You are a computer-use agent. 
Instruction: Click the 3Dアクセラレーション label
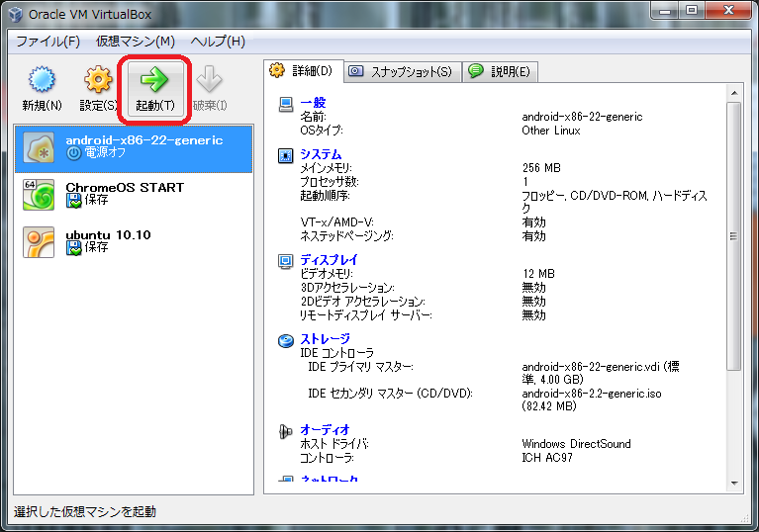coord(347,288)
